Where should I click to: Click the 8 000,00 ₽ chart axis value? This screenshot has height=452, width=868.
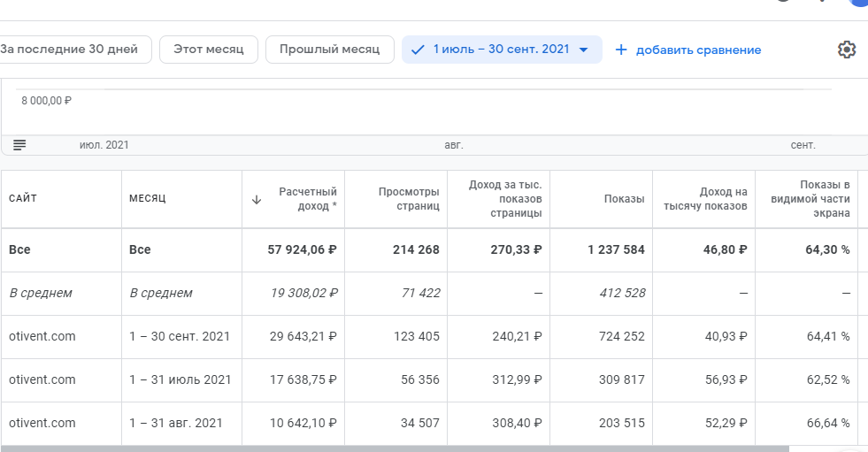tap(47, 101)
